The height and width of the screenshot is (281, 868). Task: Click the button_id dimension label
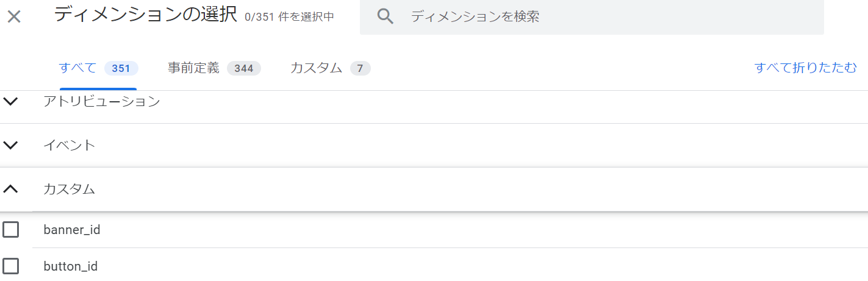71,266
